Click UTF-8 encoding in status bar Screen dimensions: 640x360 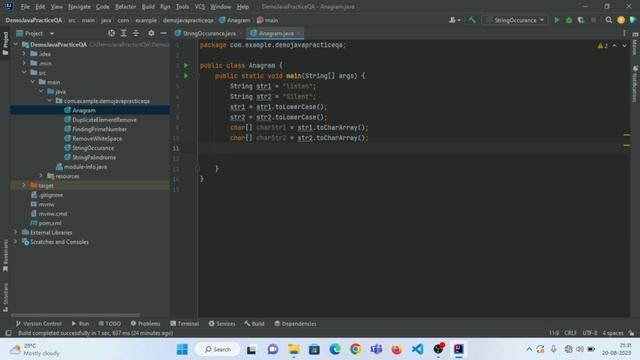(590, 333)
